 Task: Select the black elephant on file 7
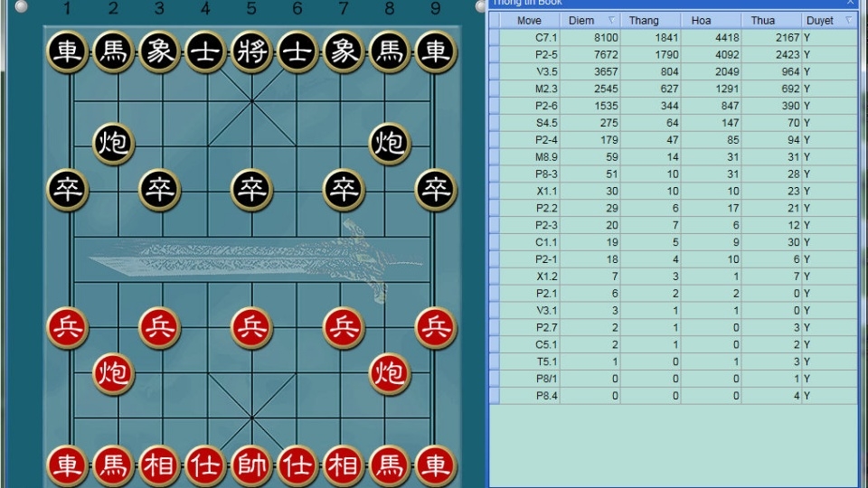point(344,52)
